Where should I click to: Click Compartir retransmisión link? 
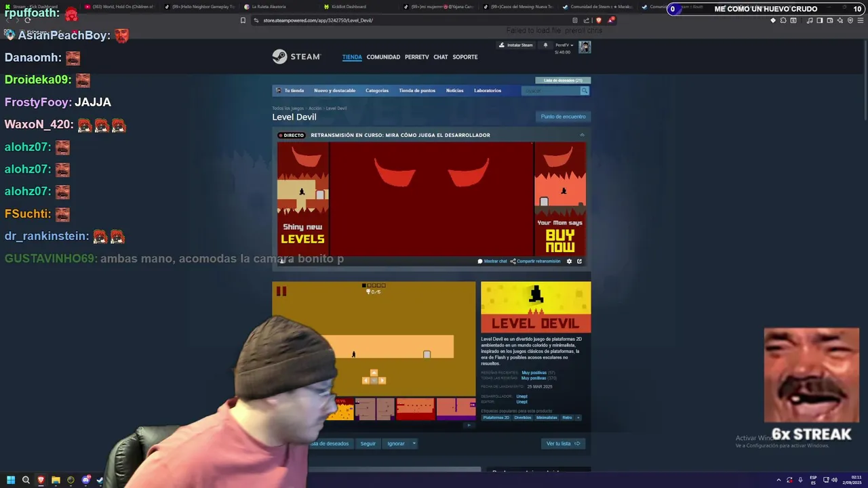pyautogui.click(x=536, y=261)
